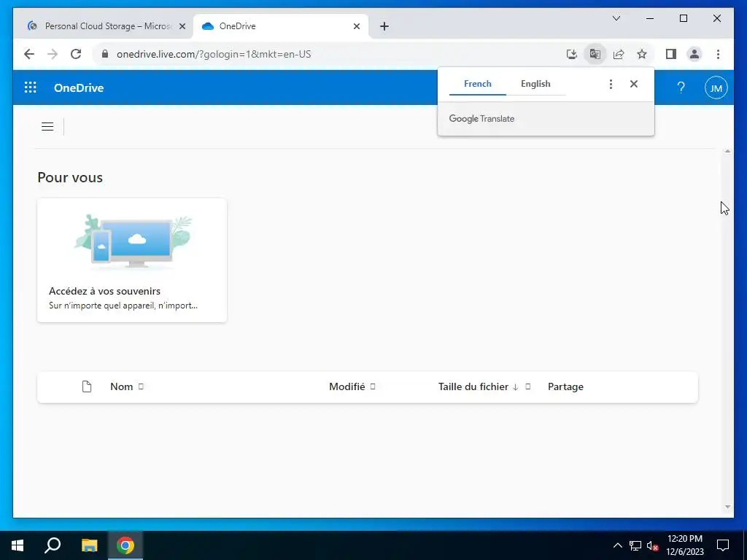This screenshot has width=747, height=560.
Task: Click the Google Translate icon in address bar
Action: (x=595, y=54)
